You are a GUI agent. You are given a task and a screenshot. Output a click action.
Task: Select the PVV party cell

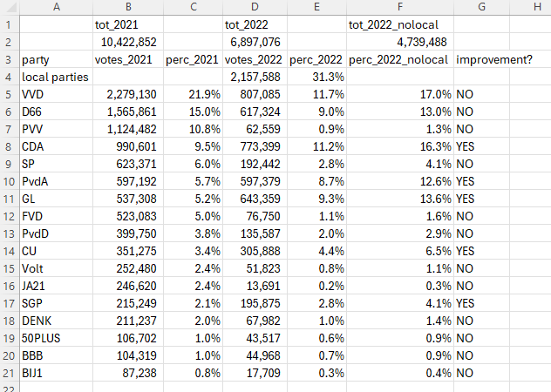(x=56, y=129)
